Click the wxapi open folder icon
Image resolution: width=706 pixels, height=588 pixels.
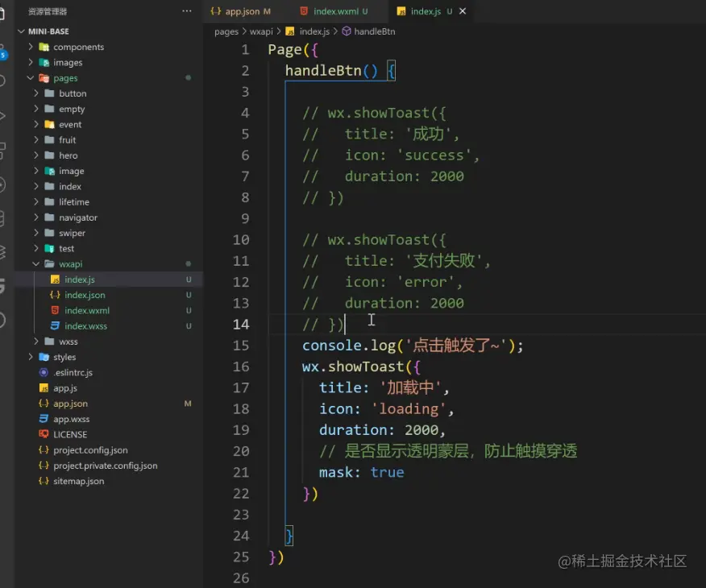point(49,263)
